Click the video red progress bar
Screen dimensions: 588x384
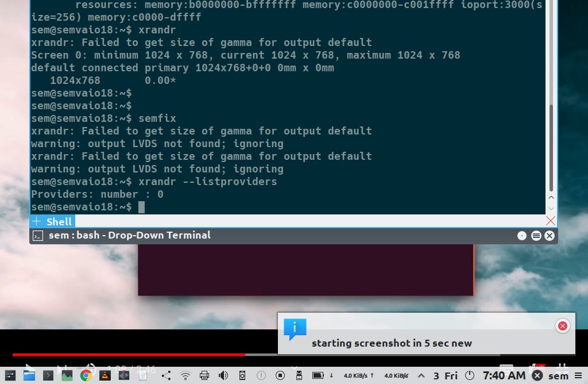tap(129, 354)
